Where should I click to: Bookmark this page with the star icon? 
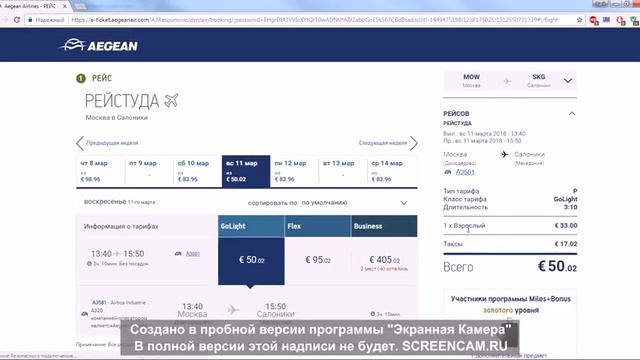coord(579,20)
